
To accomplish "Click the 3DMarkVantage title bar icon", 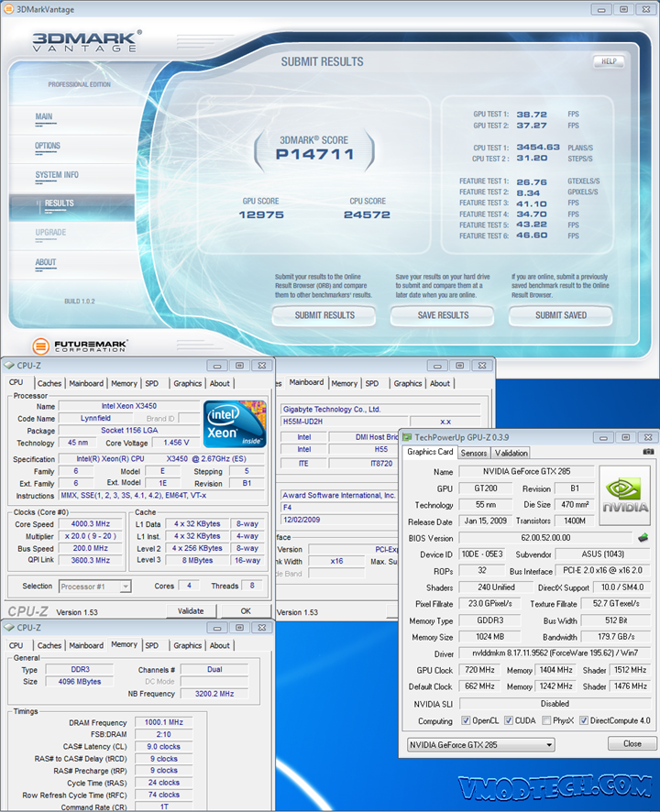I will click(x=9, y=9).
